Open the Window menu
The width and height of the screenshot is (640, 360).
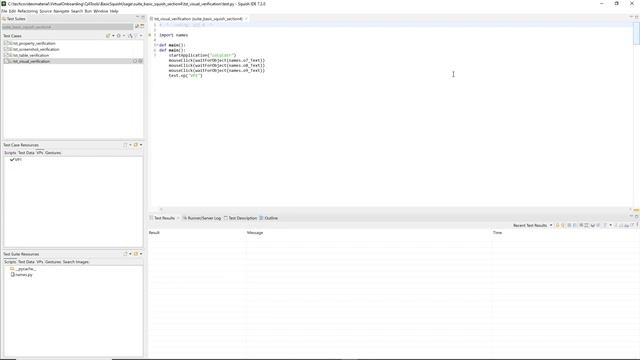pyautogui.click(x=100, y=11)
